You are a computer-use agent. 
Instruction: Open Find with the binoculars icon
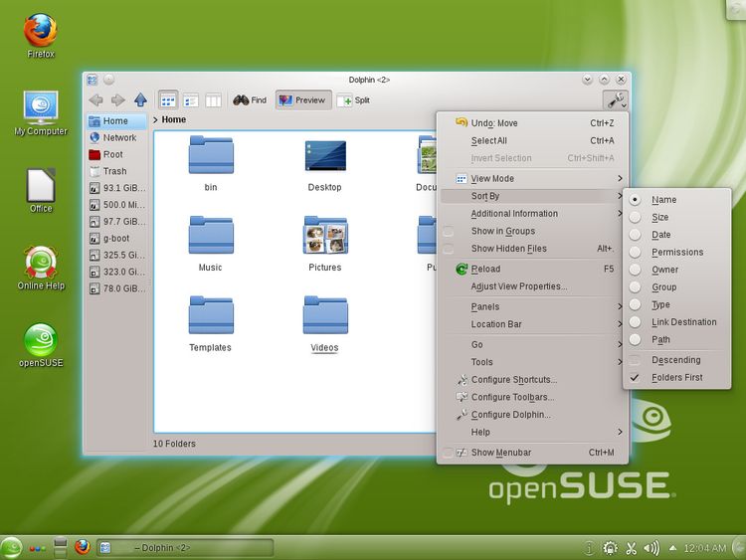click(250, 99)
